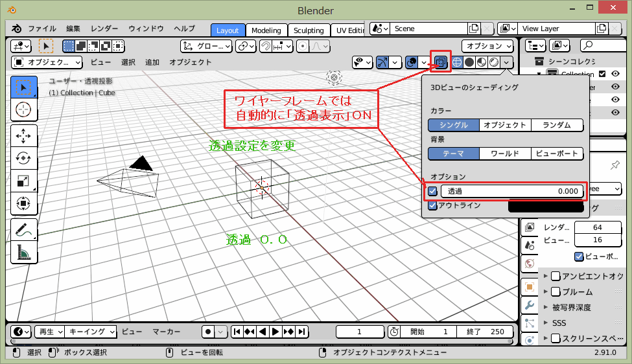Click the Blender logo menu icon
Image resolution: width=632 pixels, height=364 pixels.
tap(16, 28)
